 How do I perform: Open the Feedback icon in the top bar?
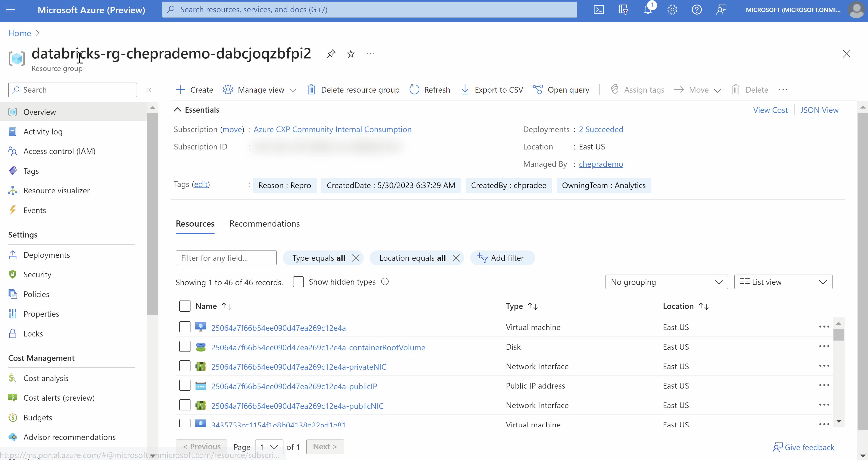(x=721, y=10)
